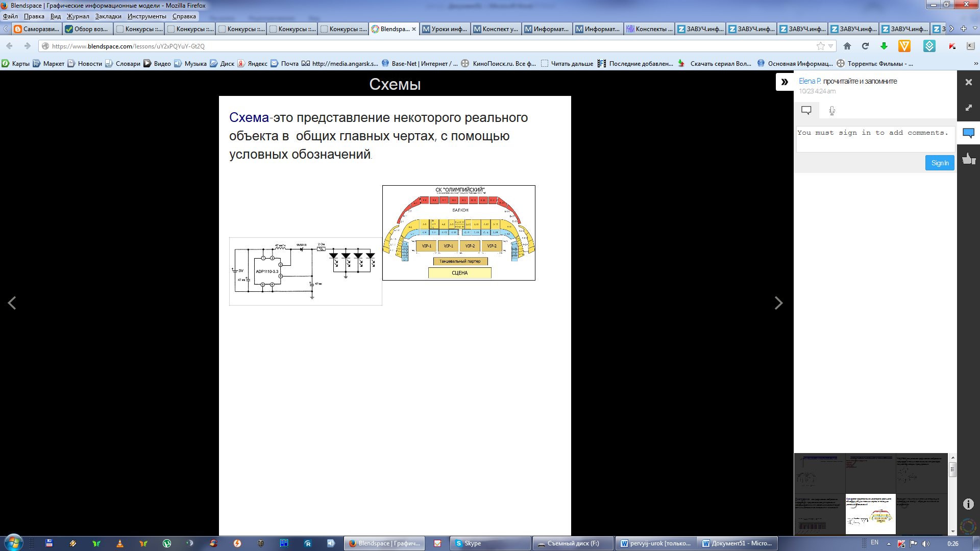Toggle the blue comments panel icon
Screen dimensions: 980x551
tap(968, 133)
